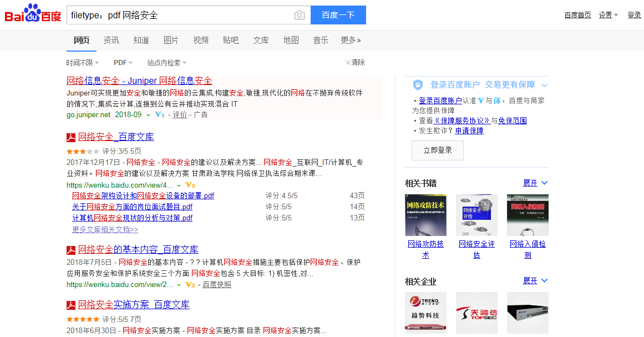Viewport: 644px width, 337px height.
Task: Expand 相关书籍 section with 展开
Action: [535, 183]
